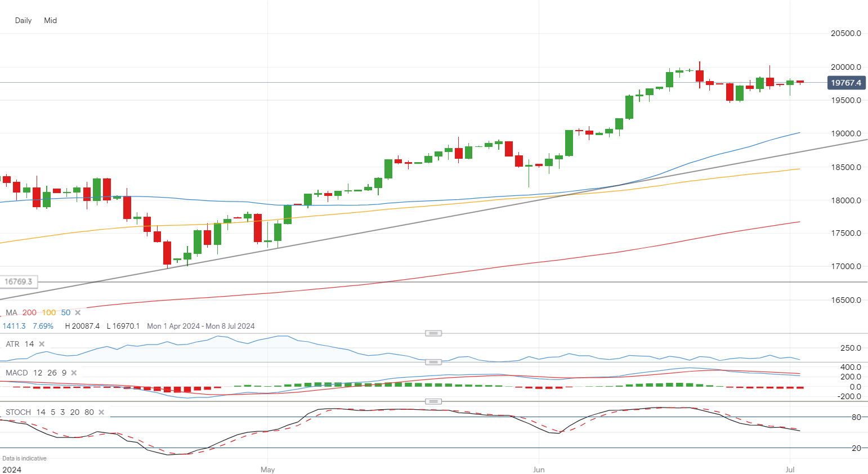Click the 7.69% change value
Screen dimensions: 868x474
43,326
